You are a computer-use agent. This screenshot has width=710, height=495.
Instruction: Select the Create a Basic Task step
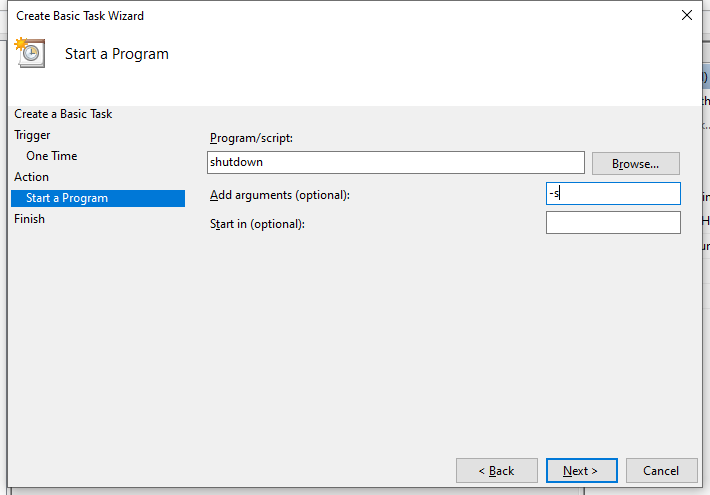pyautogui.click(x=63, y=114)
